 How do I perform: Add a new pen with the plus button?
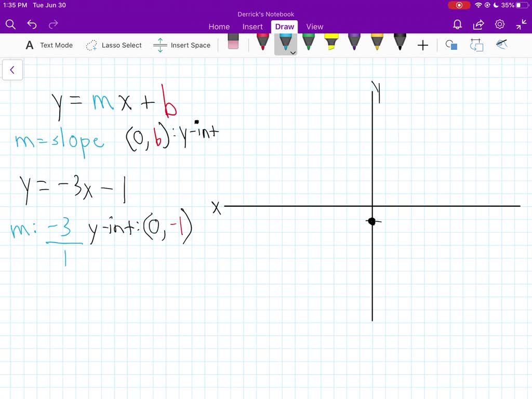[x=423, y=45]
